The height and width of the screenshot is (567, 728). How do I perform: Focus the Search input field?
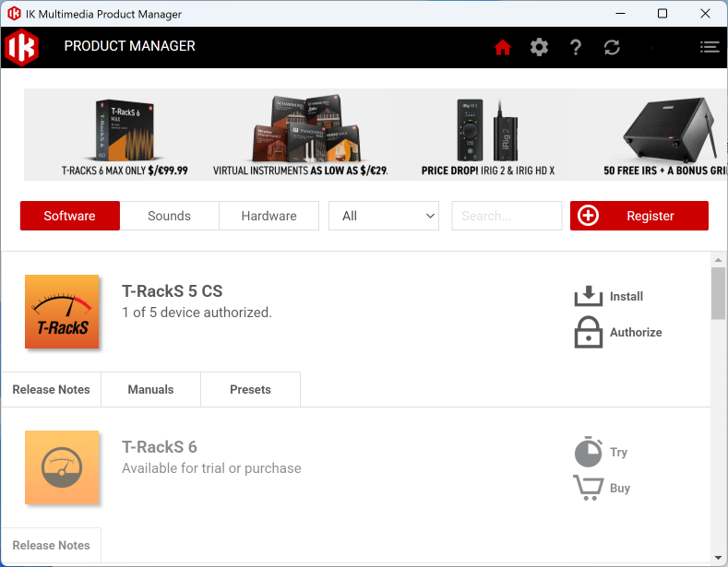(x=507, y=216)
